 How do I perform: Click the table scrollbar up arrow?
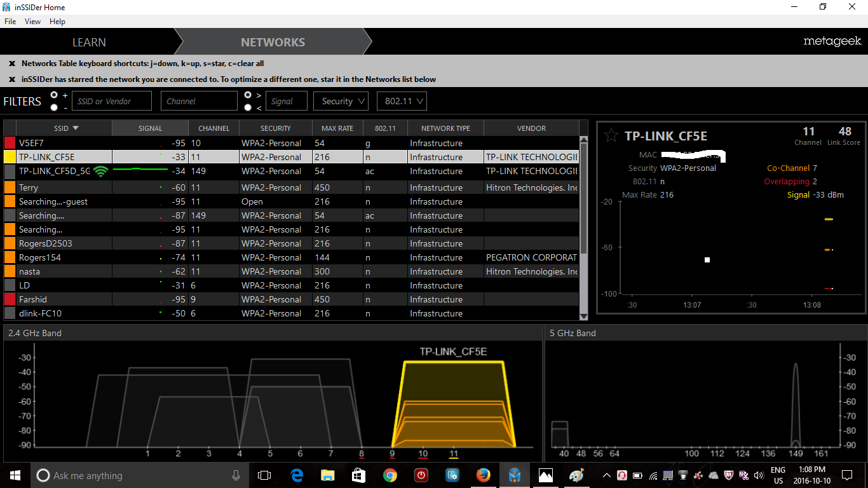(584, 139)
